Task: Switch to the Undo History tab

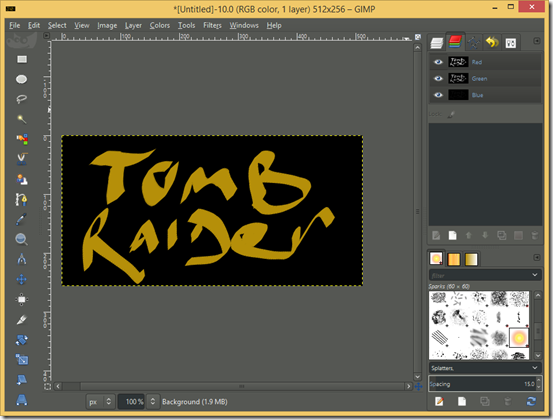Action: click(x=492, y=43)
